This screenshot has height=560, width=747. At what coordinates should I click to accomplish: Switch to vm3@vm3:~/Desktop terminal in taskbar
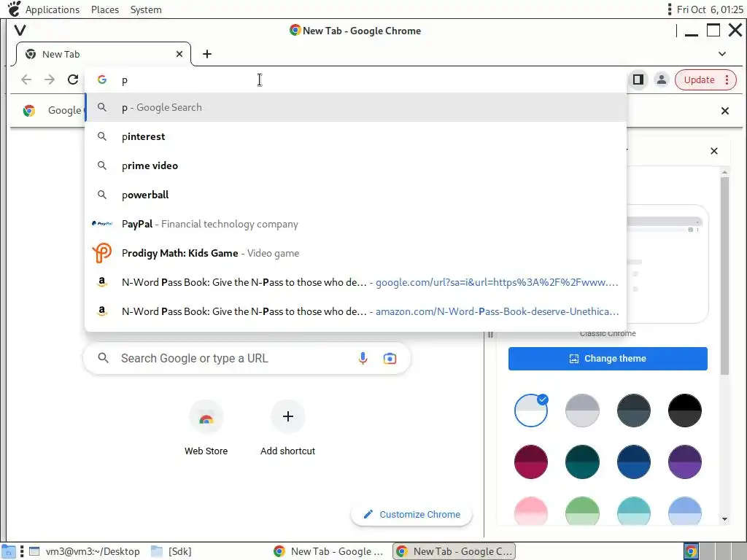85,551
